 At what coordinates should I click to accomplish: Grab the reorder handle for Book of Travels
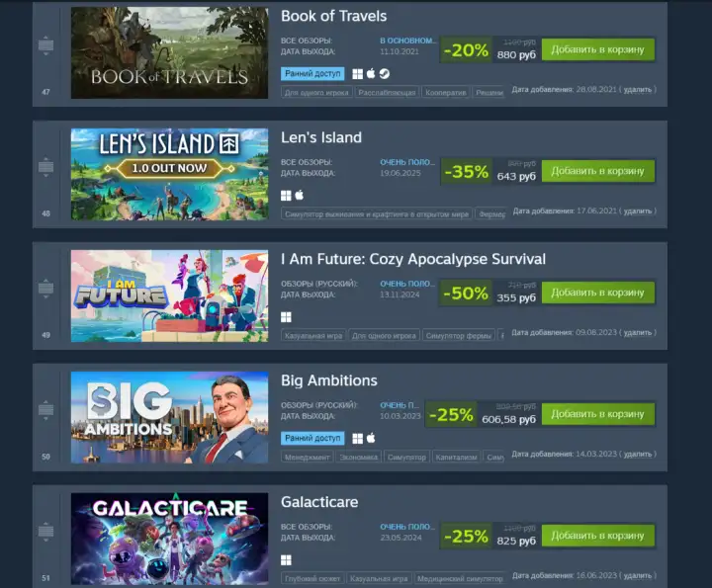pyautogui.click(x=45, y=45)
